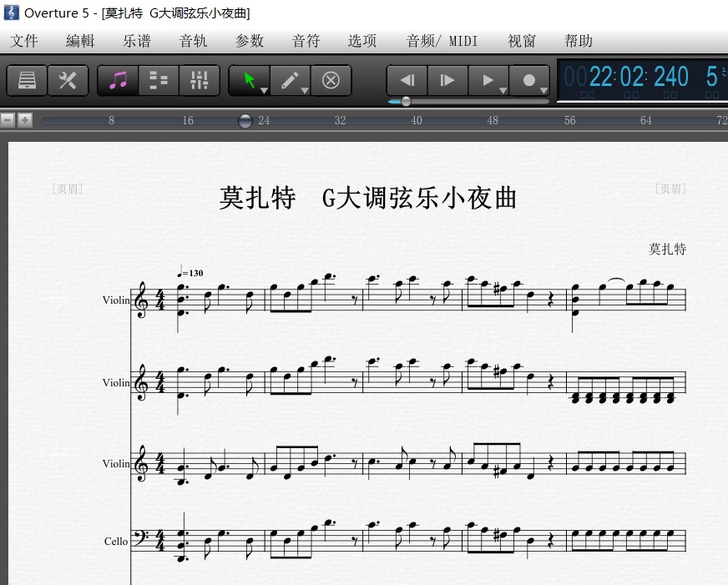Image resolution: width=728 pixels, height=585 pixels.
Task: Open the notation view with the music note icon
Action: tap(116, 80)
